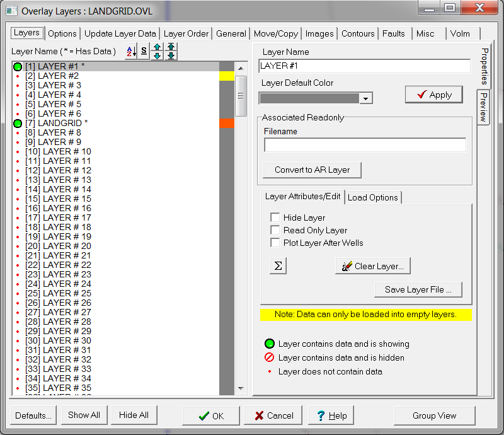The image size is (504, 435).
Task: Move selected layer to top of list
Action: coord(171,47)
